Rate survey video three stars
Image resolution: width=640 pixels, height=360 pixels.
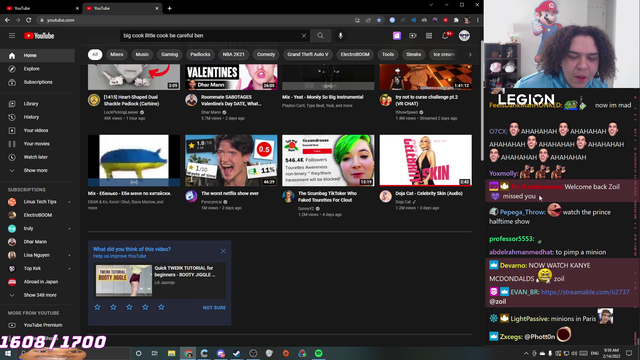pos(129,307)
